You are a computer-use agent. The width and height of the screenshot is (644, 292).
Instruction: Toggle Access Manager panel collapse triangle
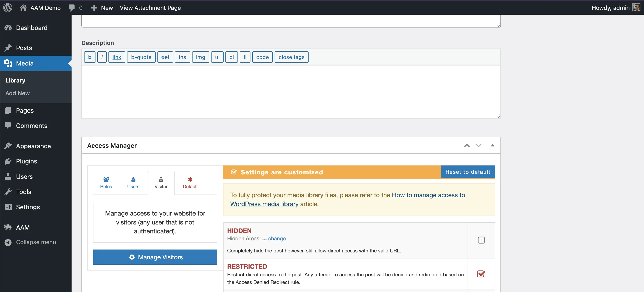point(492,145)
